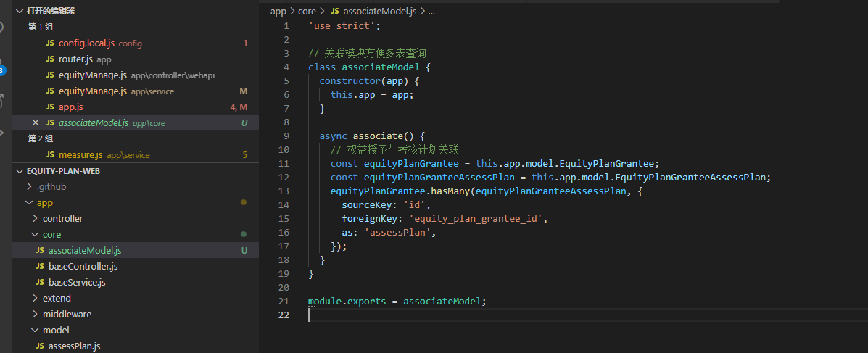
Task: Click JS icon of baseController.js in explorer
Action: (40, 266)
